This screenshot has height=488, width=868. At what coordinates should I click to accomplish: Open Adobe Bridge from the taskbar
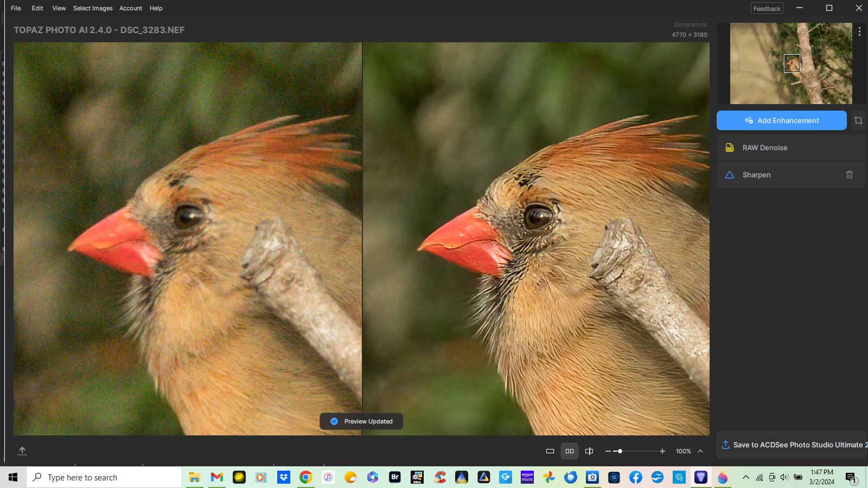tap(395, 477)
